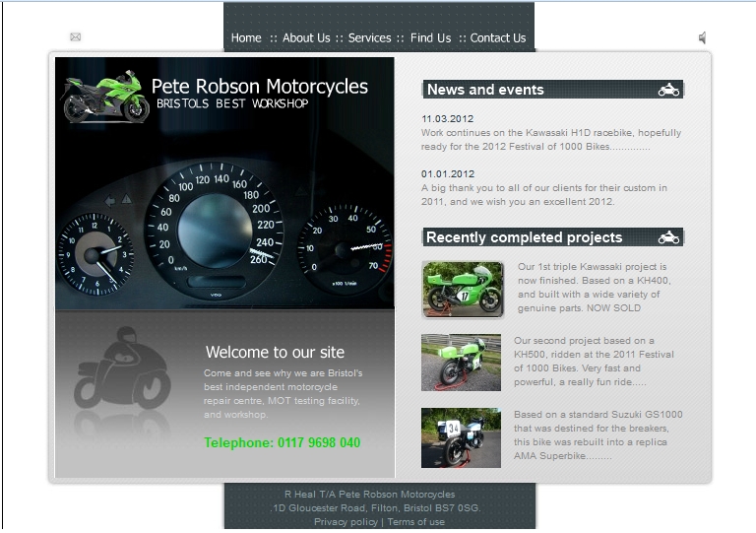The width and height of the screenshot is (756, 533).
Task: Click the 'Recently completed projects' heading
Action: [524, 237]
